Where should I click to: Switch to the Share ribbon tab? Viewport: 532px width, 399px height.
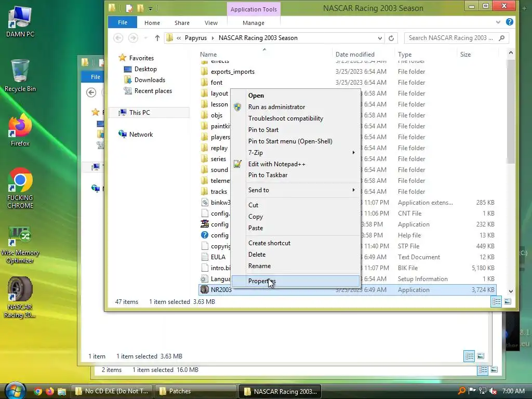(182, 23)
